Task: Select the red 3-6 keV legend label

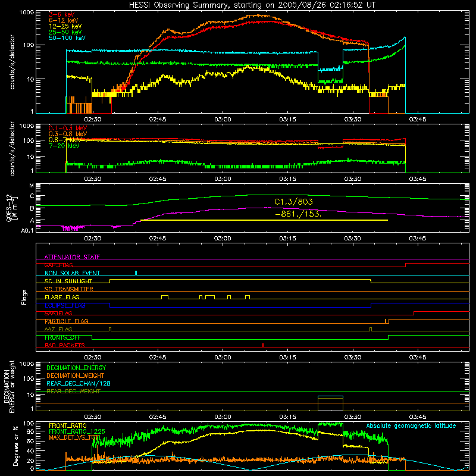Action: tap(62, 14)
